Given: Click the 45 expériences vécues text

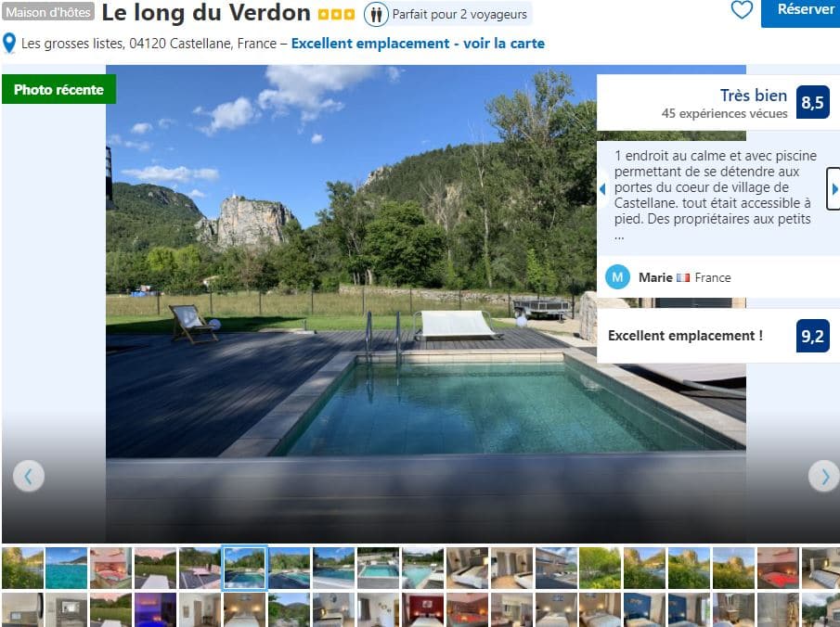Looking at the screenshot, I should pyautogui.click(x=724, y=113).
